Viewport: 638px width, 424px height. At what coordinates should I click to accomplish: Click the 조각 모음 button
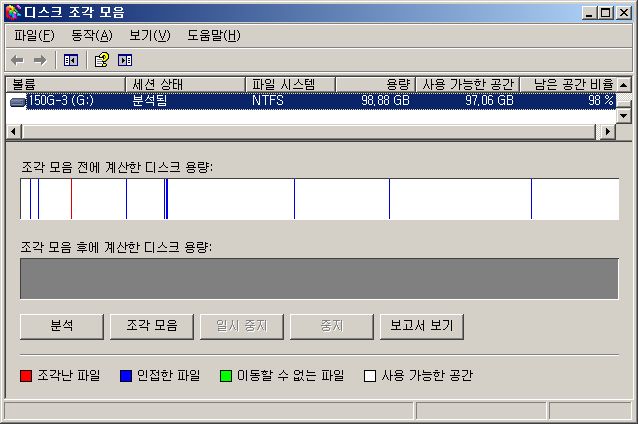(152, 326)
